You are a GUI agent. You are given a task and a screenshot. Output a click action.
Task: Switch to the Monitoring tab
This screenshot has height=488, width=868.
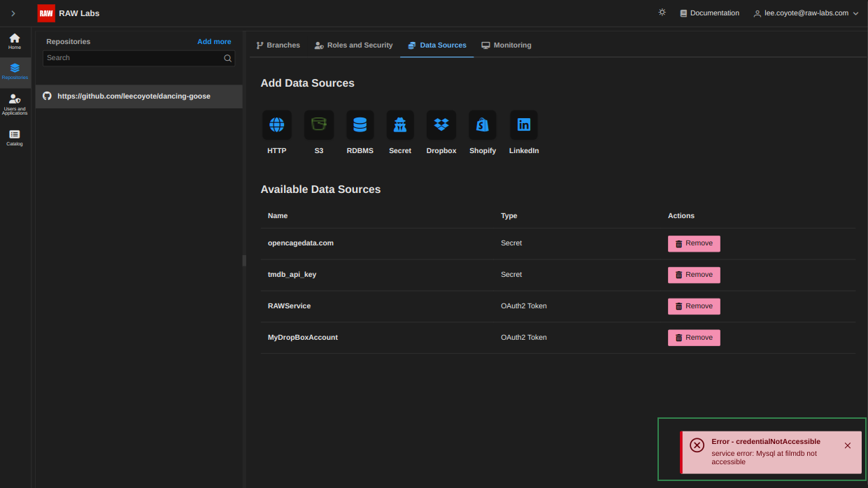point(506,45)
